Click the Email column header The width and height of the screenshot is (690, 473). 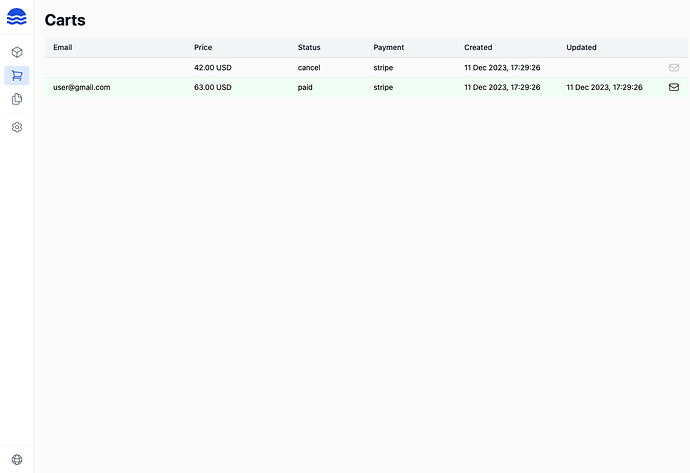point(62,47)
